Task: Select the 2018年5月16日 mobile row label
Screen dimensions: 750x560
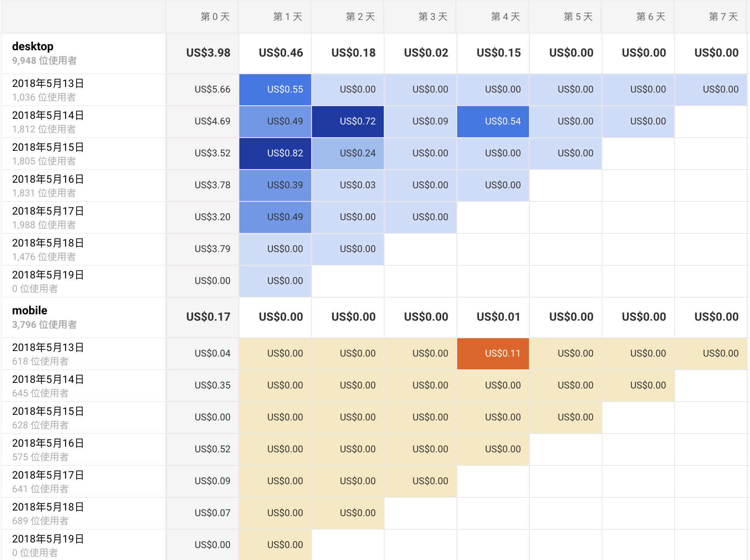Action: click(48, 443)
